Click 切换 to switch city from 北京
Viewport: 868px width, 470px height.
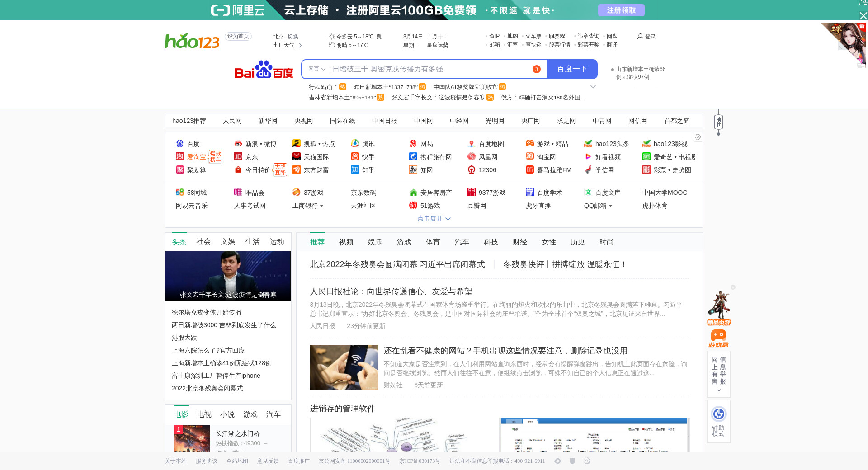click(293, 37)
